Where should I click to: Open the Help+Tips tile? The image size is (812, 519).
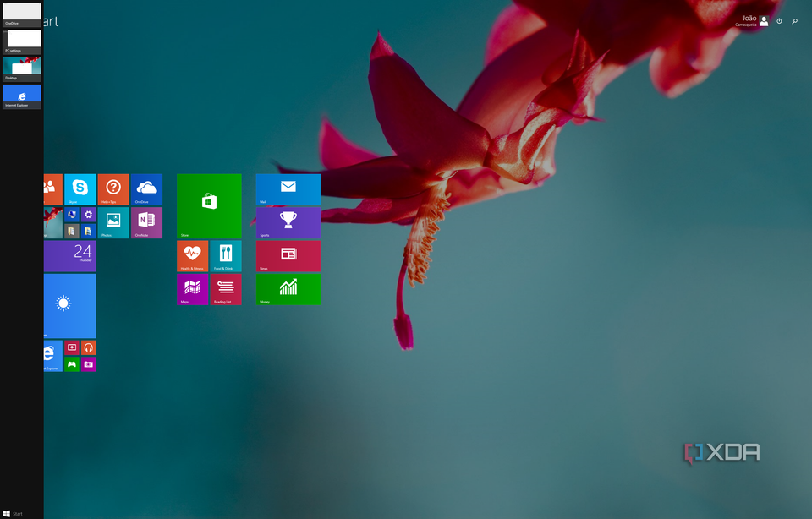tap(113, 189)
